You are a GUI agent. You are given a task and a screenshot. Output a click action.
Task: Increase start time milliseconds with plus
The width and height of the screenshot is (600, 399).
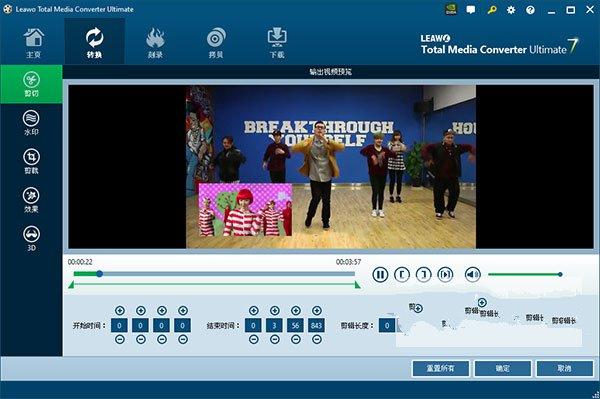point(183,310)
